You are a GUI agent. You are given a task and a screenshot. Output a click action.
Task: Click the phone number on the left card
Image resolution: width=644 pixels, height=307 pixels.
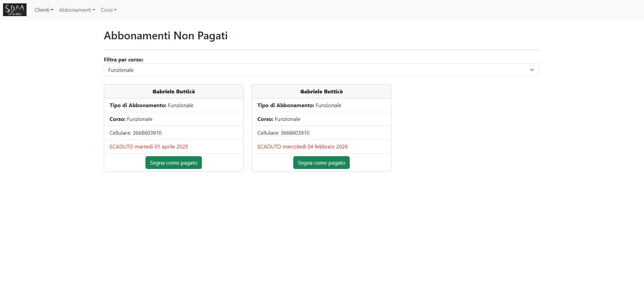[135, 133]
